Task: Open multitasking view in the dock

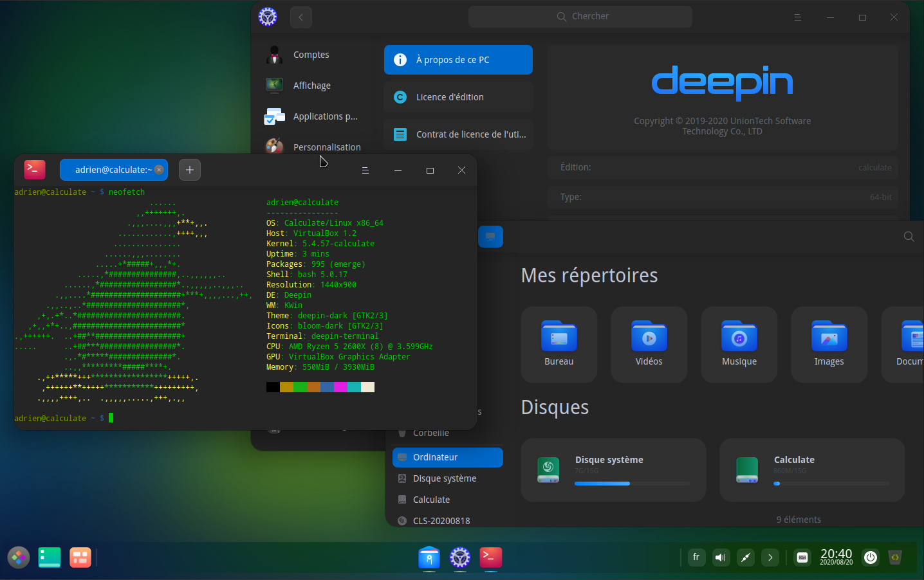Action: click(x=80, y=557)
